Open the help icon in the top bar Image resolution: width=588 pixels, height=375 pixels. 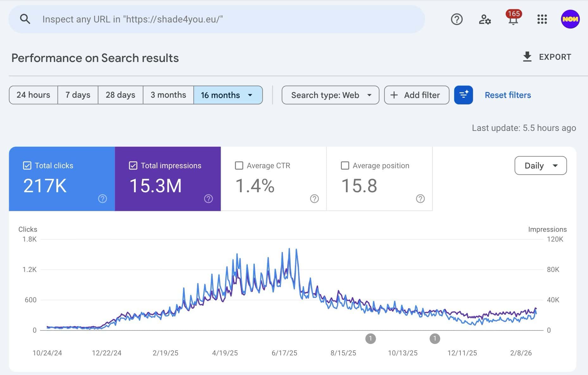(x=456, y=19)
